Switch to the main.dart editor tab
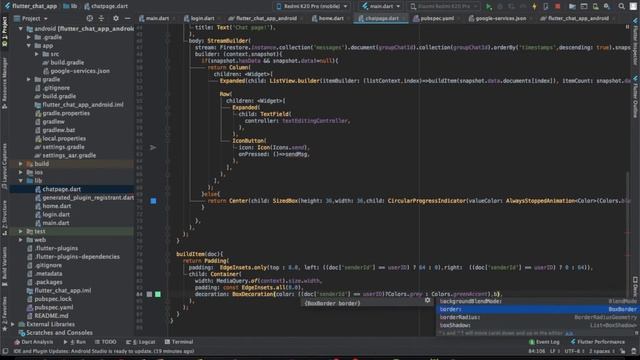 [157, 18]
